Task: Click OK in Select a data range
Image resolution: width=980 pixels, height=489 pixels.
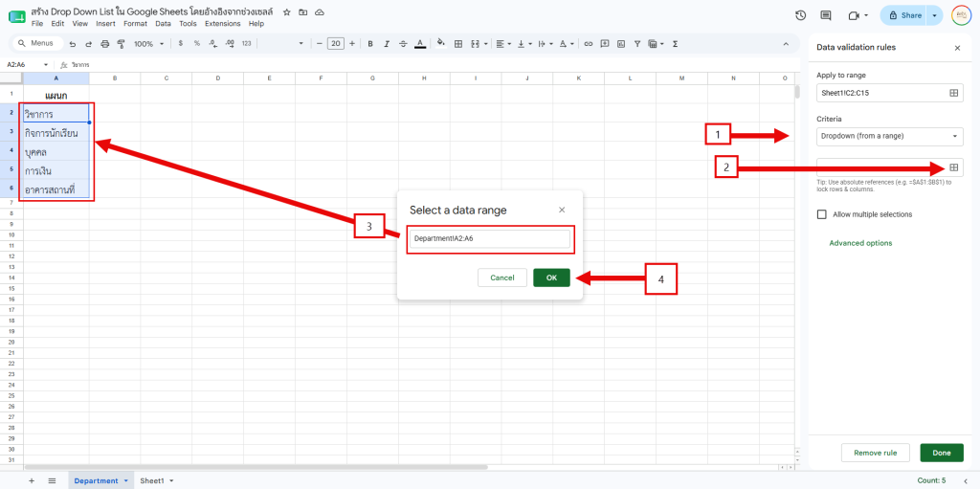Action: pos(551,278)
